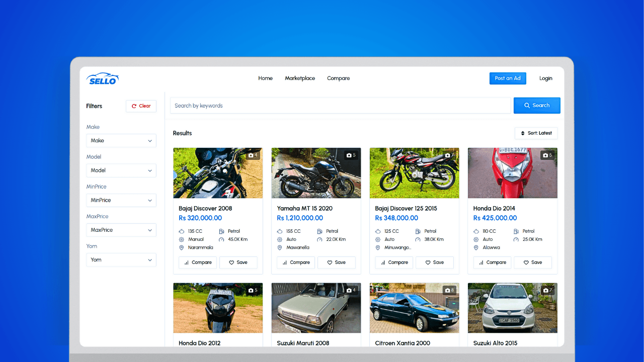Click heart icon on Yamaha MT 15 card
Image resolution: width=644 pixels, height=362 pixels.
point(330,262)
